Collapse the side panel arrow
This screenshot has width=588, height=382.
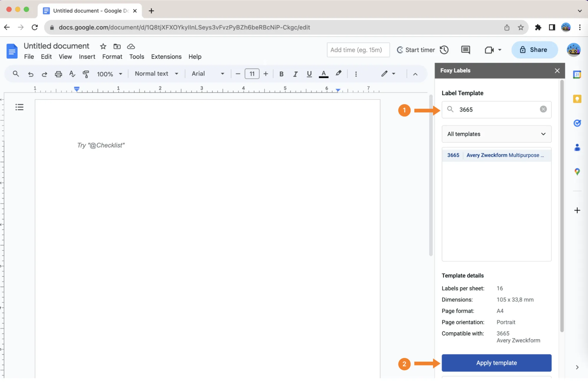pos(577,367)
